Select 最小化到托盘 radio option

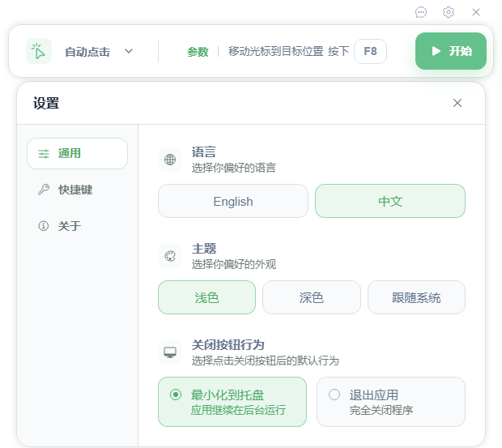coord(232,402)
